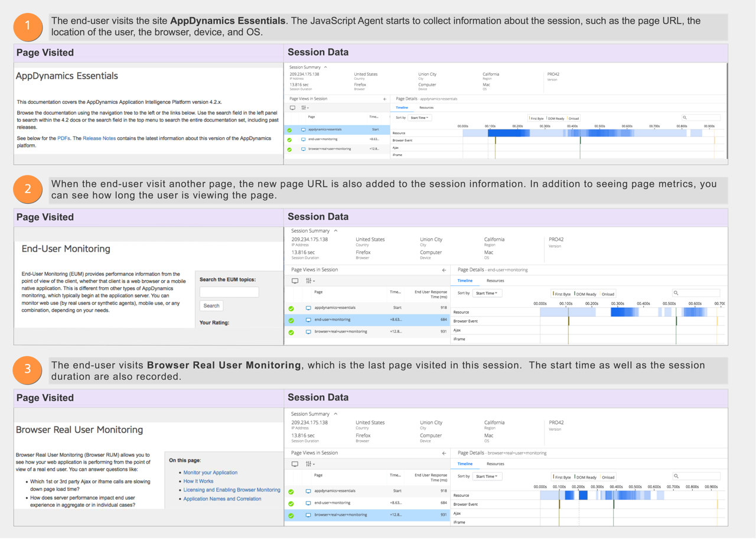Click First Byte legend in appdynamics+essentials Page Details
Screen dimensions: 756x540
tap(536, 119)
